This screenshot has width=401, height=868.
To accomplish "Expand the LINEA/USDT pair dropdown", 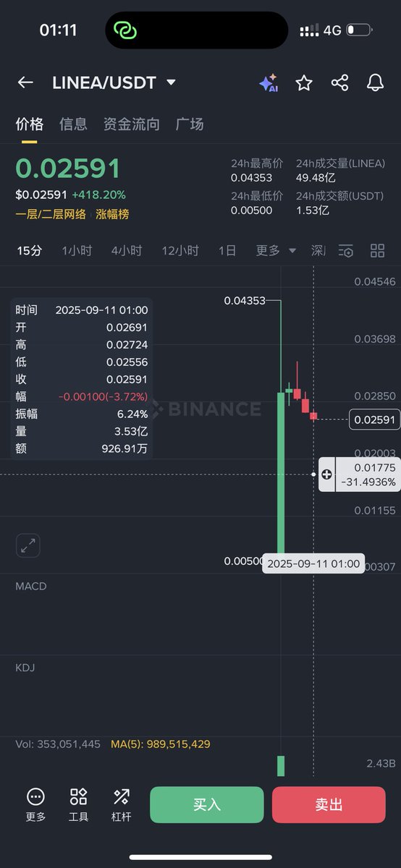I will tap(172, 82).
